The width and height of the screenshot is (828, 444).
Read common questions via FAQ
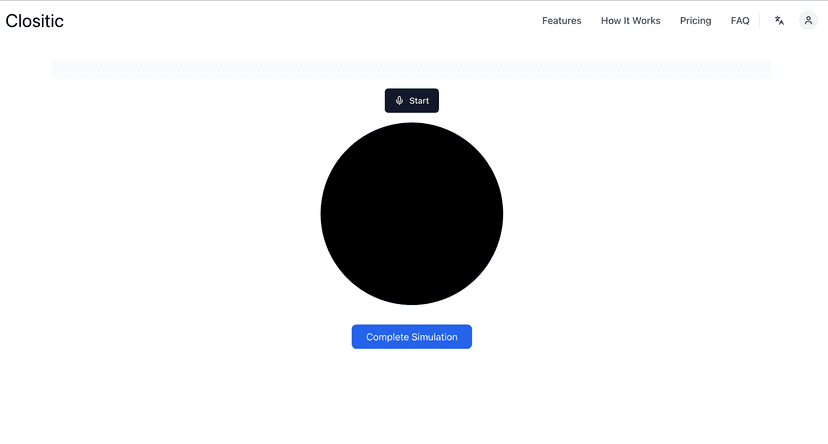740,20
